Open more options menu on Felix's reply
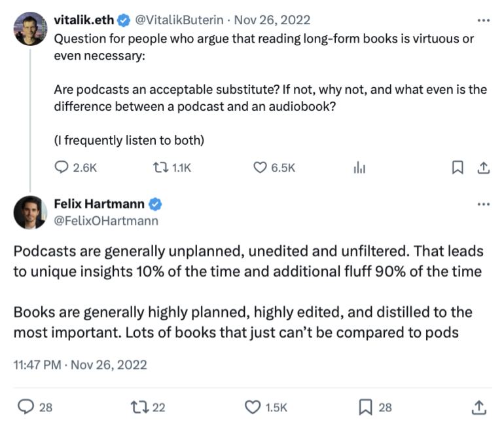This screenshot has height=422, width=504. click(484, 204)
